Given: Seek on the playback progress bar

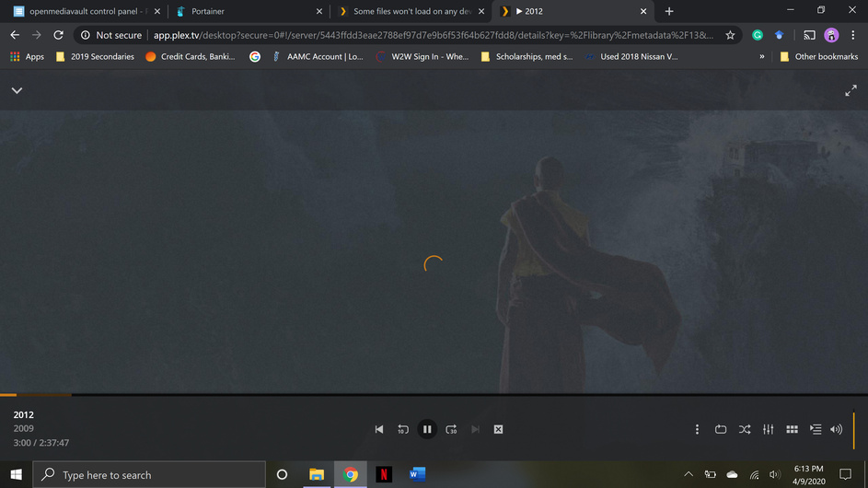Looking at the screenshot, I should (434, 395).
